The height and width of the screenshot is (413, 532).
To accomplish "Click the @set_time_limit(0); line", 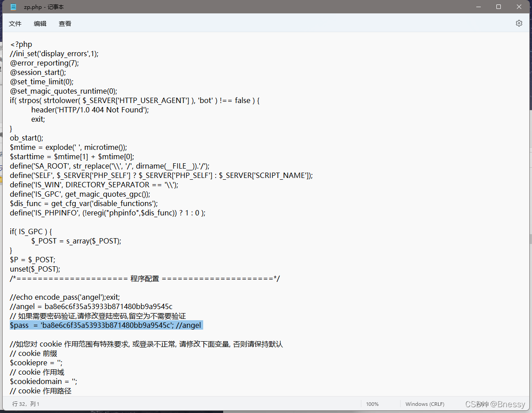I will tap(42, 82).
